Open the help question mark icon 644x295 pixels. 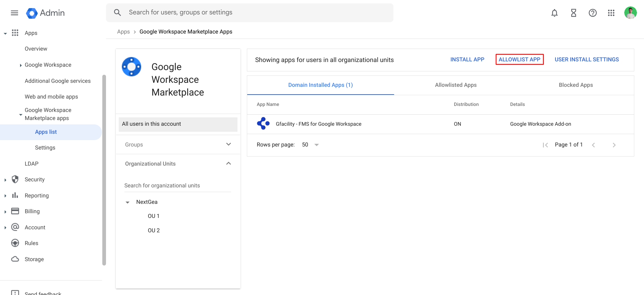click(x=593, y=13)
